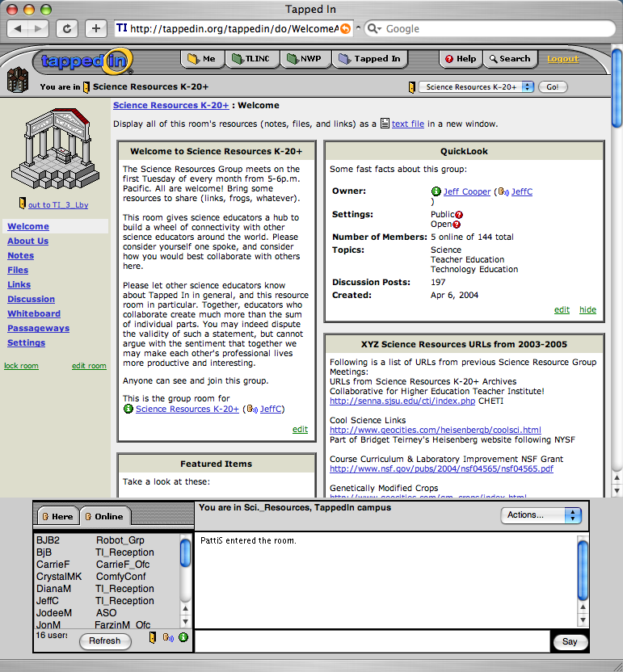The width and height of the screenshot is (623, 672).
Task: Open the Google search magnifier dropdown
Action: [375, 28]
